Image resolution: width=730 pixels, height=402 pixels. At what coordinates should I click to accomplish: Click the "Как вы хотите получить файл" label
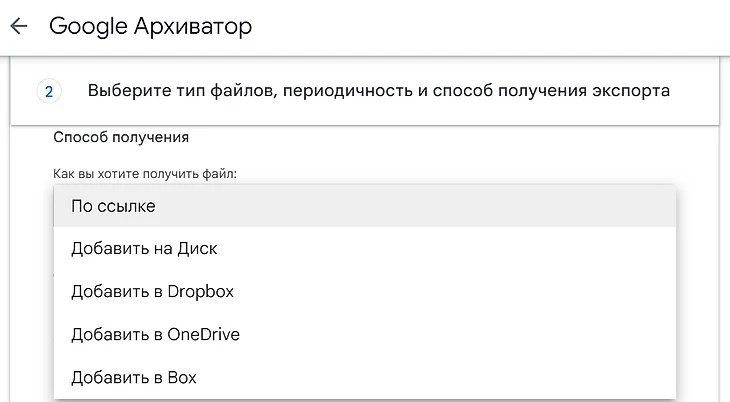(145, 174)
